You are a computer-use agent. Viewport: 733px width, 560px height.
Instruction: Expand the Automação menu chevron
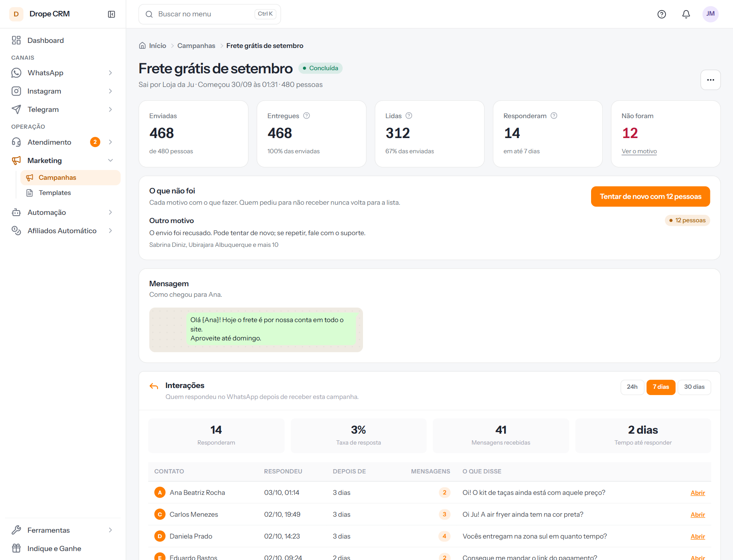110,212
